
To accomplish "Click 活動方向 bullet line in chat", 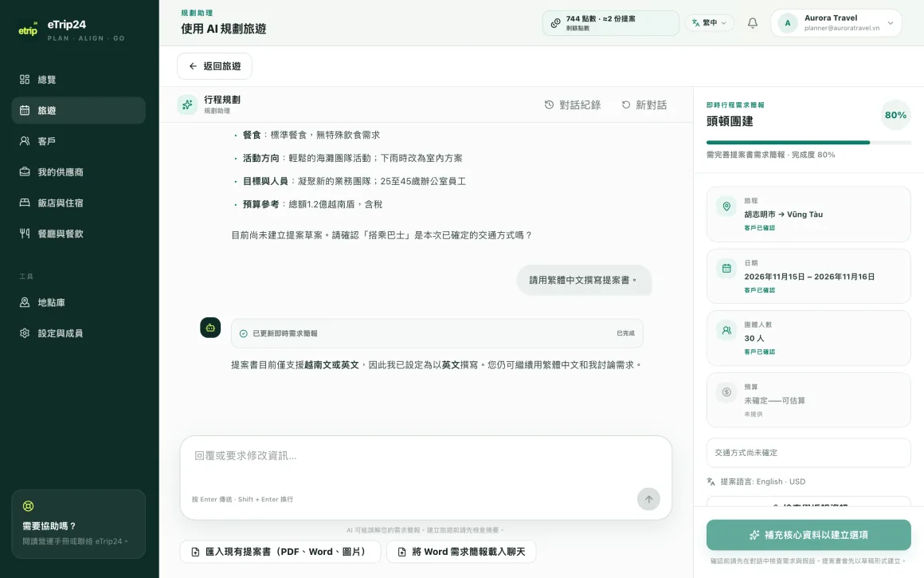I will (x=352, y=158).
